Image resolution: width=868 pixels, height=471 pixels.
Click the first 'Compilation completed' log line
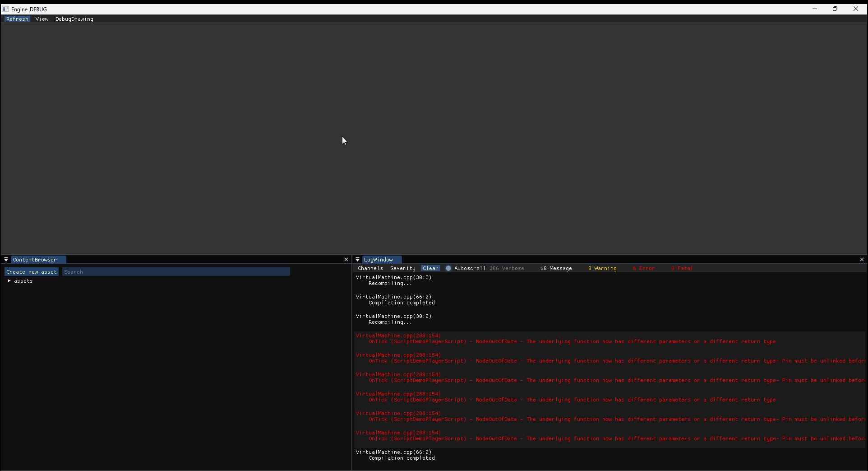[x=402, y=303]
